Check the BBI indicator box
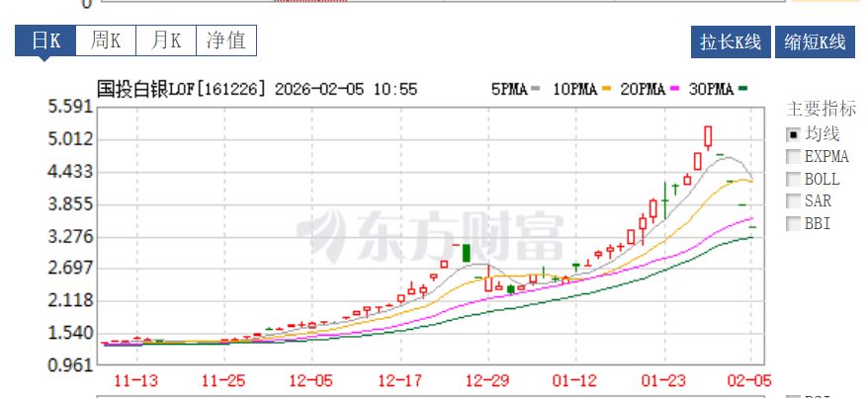This screenshot has width=868, height=398. [793, 224]
